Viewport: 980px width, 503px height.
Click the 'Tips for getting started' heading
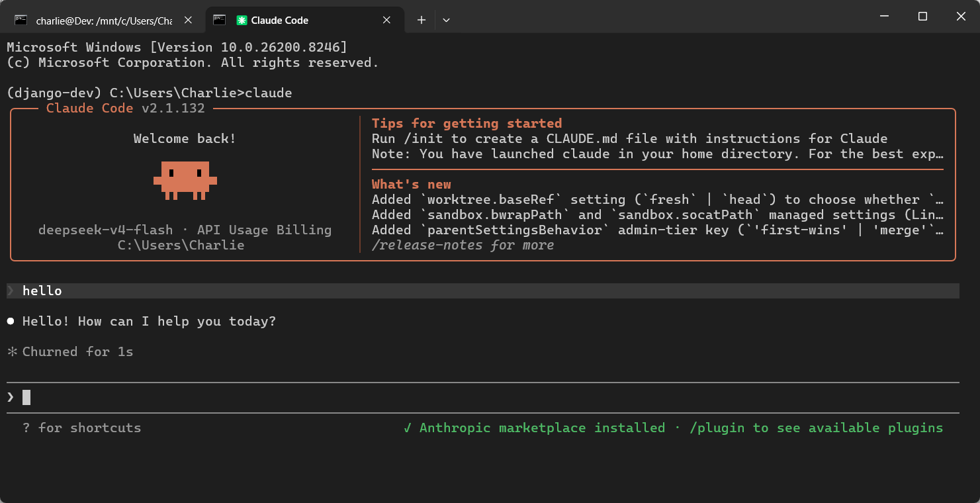click(467, 123)
